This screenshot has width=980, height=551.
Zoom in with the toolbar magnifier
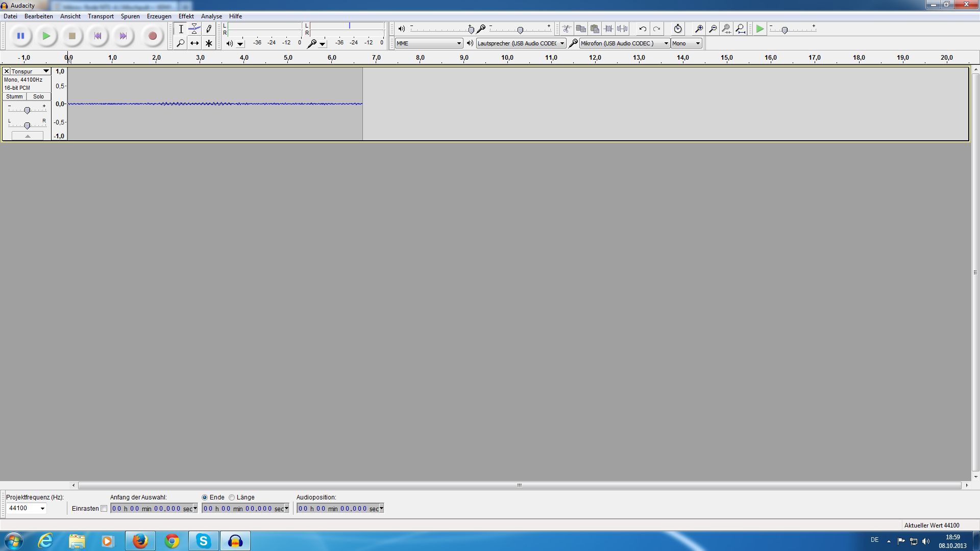tap(699, 29)
